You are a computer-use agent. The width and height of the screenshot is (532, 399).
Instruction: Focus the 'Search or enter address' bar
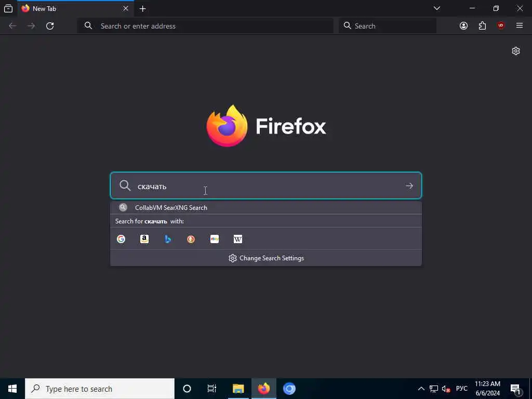coord(205,26)
